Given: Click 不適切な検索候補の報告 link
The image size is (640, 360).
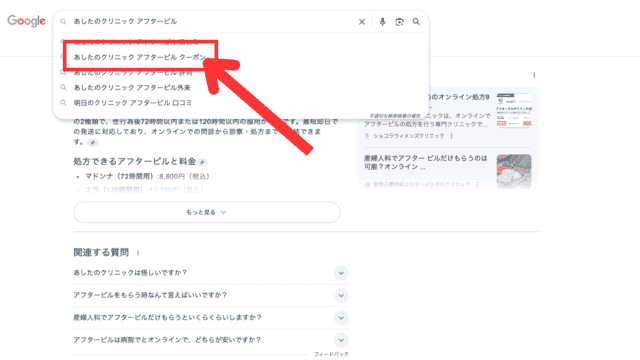Looking at the screenshot, I should 394,116.
